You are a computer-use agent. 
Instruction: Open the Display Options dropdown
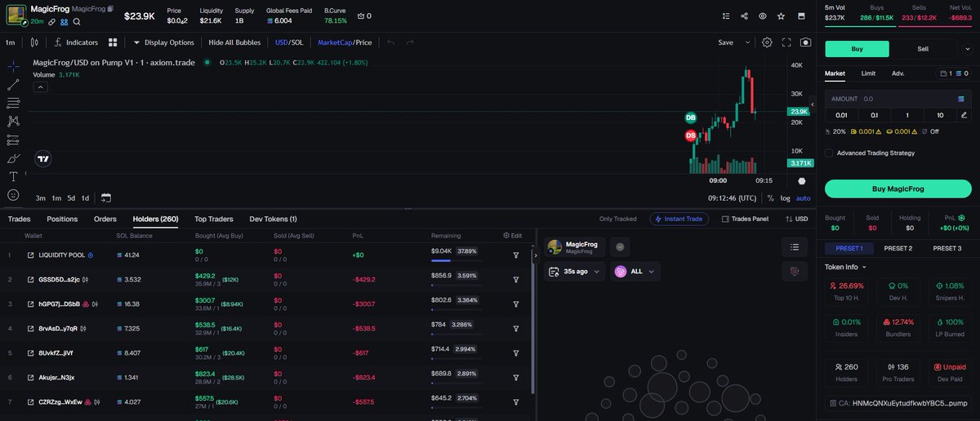coord(163,42)
